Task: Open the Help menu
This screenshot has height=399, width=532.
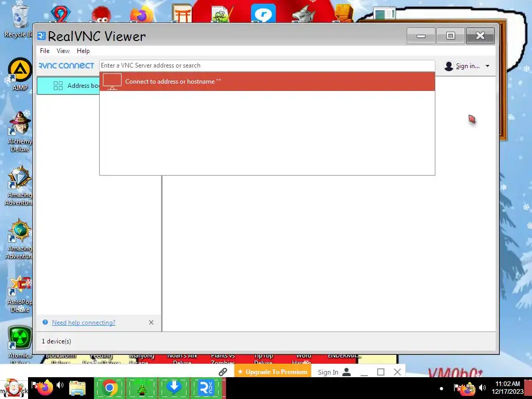Action: [83, 51]
